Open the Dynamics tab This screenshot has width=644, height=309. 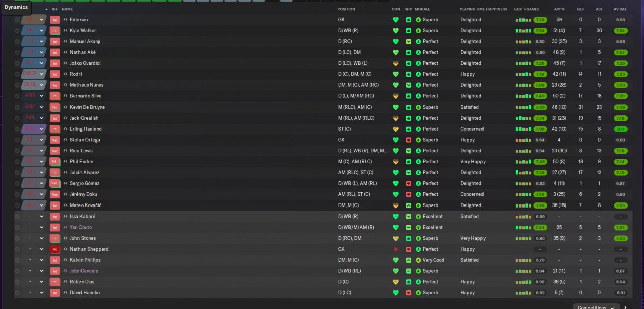pyautogui.click(x=17, y=7)
